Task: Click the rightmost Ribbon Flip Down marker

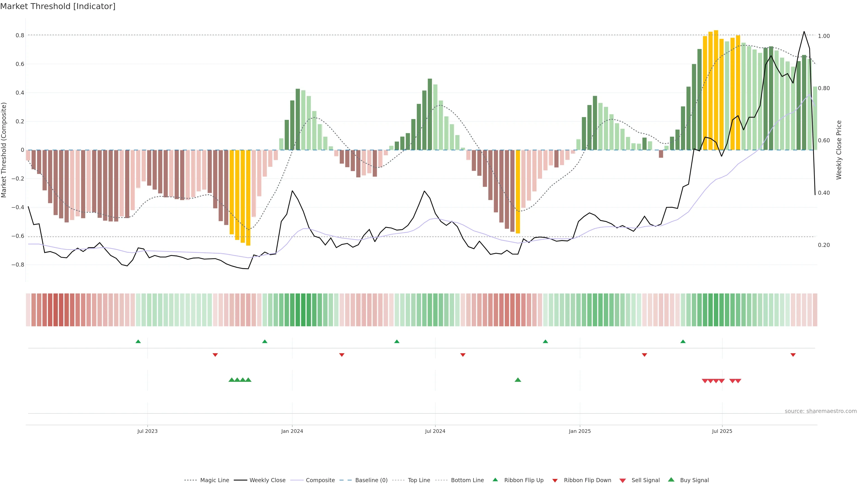Action: (793, 355)
